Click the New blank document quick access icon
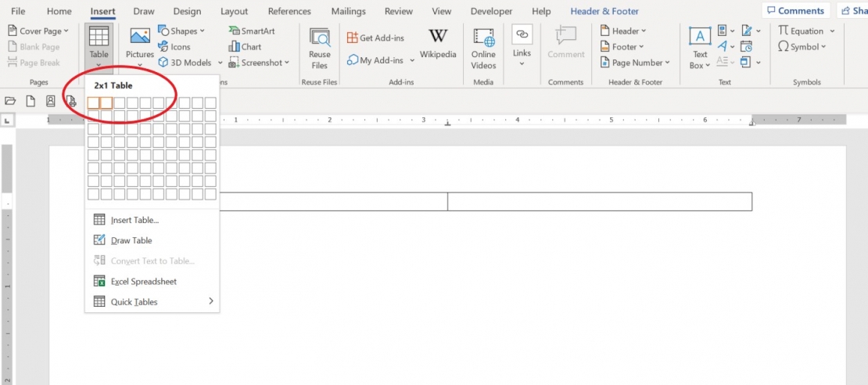 tap(31, 101)
